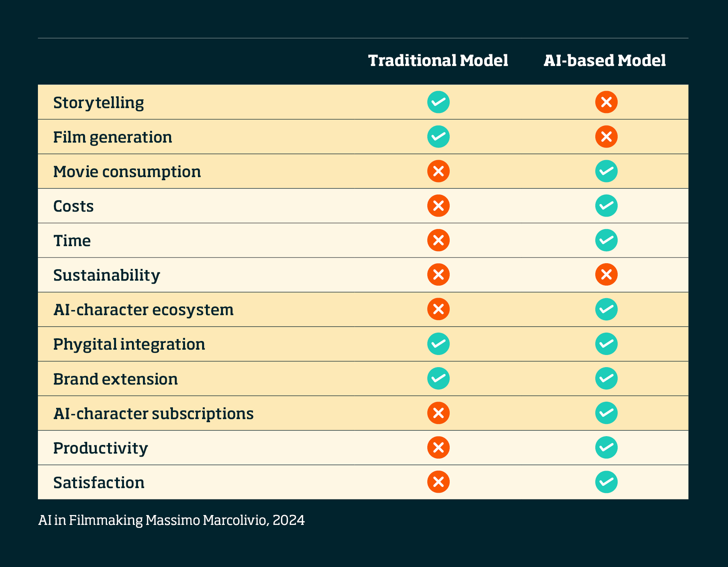Click Productivity checkmark under AI-based Model

point(606,448)
